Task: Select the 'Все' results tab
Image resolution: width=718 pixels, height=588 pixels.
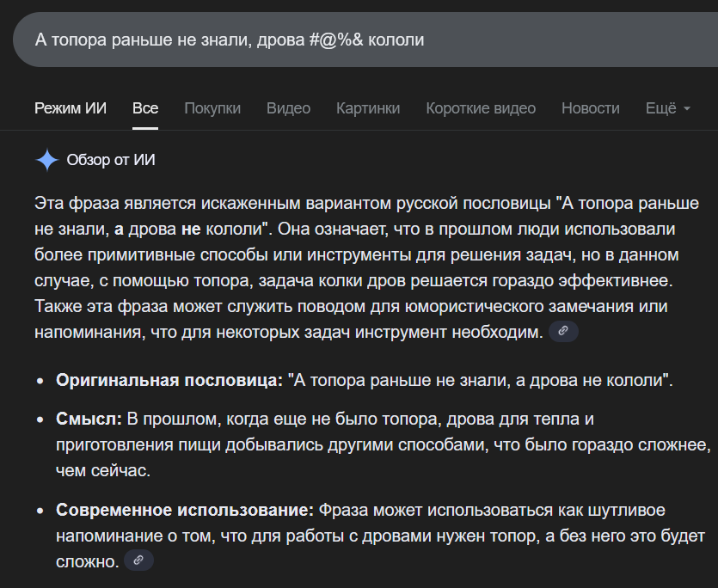Action: point(145,108)
